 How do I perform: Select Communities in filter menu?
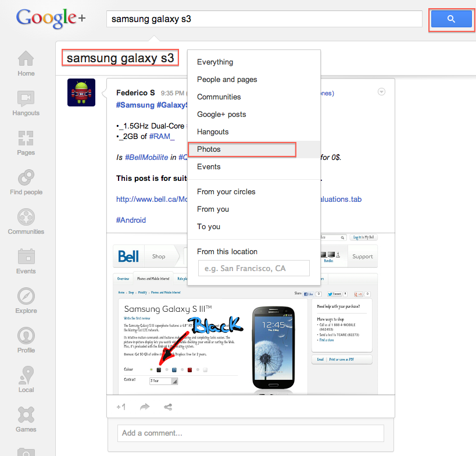254,97
